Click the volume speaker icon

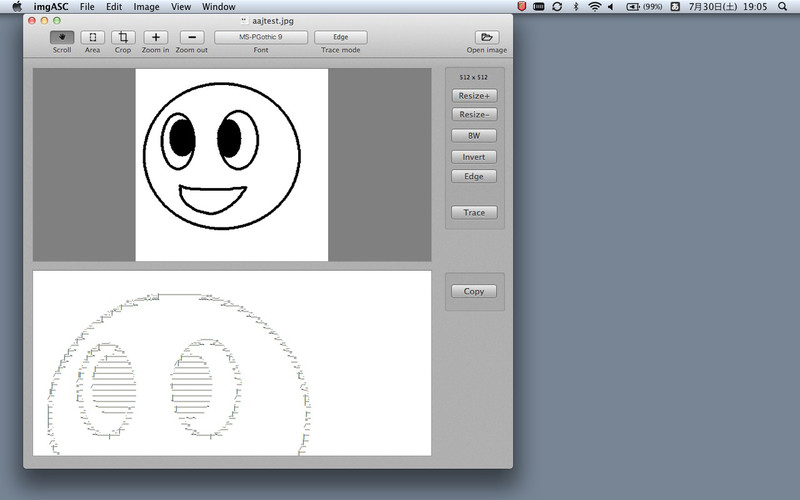610,7
